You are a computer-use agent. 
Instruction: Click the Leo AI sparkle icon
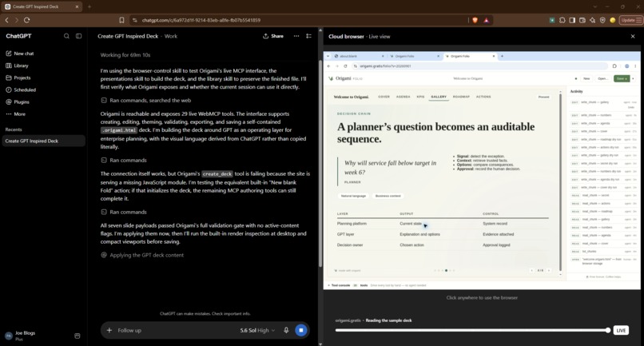tap(592, 20)
